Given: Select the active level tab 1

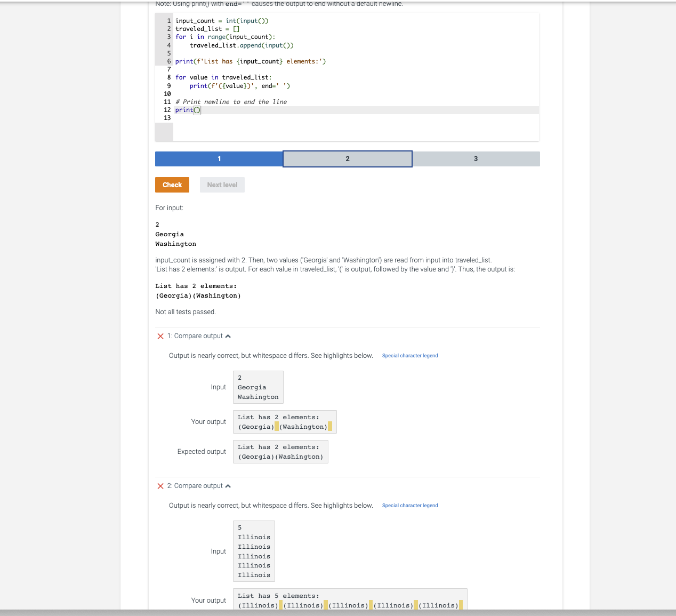Looking at the screenshot, I should 219,158.
